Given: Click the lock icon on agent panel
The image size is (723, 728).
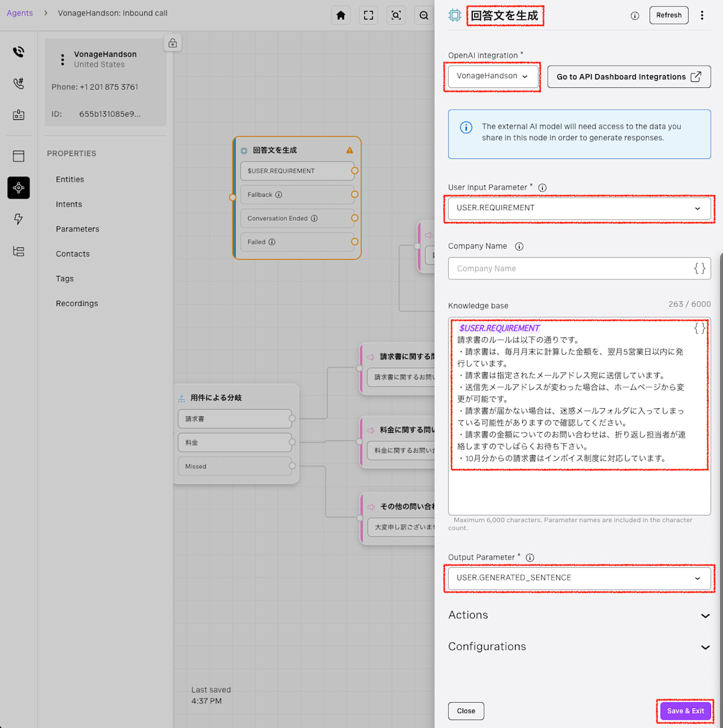Looking at the screenshot, I should tap(173, 43).
